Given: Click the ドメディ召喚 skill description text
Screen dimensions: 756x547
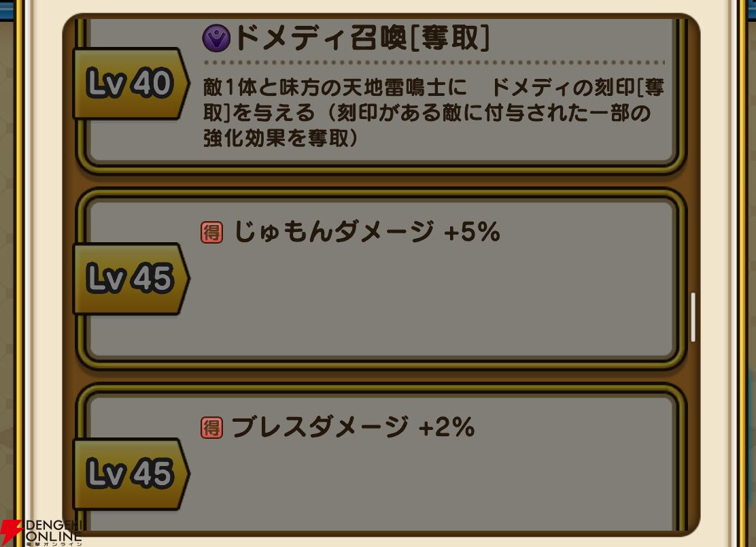Looking at the screenshot, I should [x=434, y=113].
